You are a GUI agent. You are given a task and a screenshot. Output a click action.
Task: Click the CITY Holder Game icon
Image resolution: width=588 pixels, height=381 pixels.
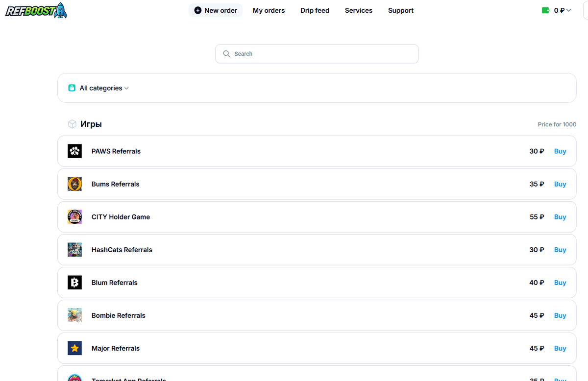pyautogui.click(x=74, y=217)
